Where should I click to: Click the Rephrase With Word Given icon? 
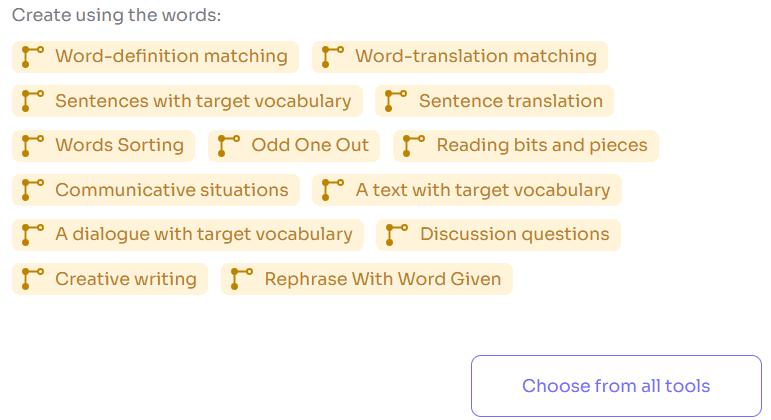point(242,278)
